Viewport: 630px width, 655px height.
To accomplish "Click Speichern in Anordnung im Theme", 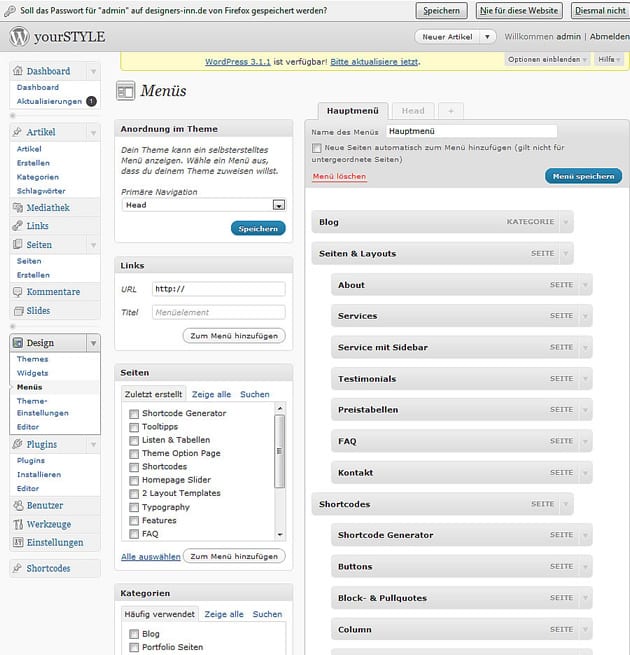I will pos(258,228).
